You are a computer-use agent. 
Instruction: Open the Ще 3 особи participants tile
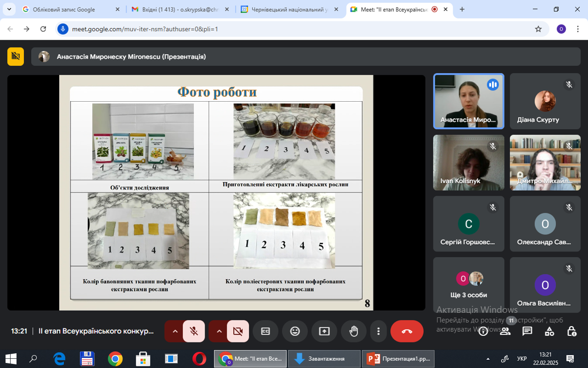click(x=469, y=285)
